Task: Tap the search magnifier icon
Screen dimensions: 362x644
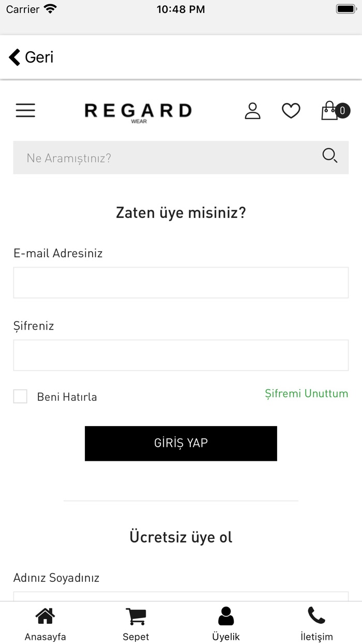Action: (329, 155)
